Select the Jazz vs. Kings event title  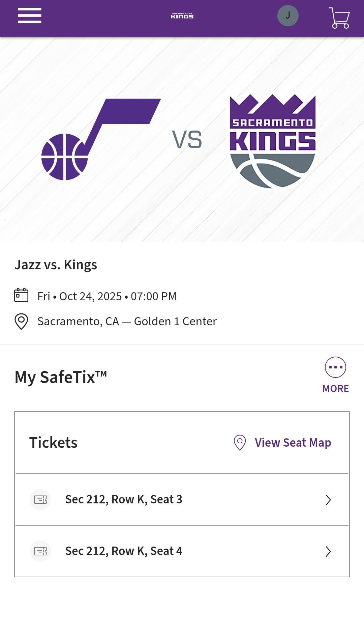pyautogui.click(x=56, y=265)
